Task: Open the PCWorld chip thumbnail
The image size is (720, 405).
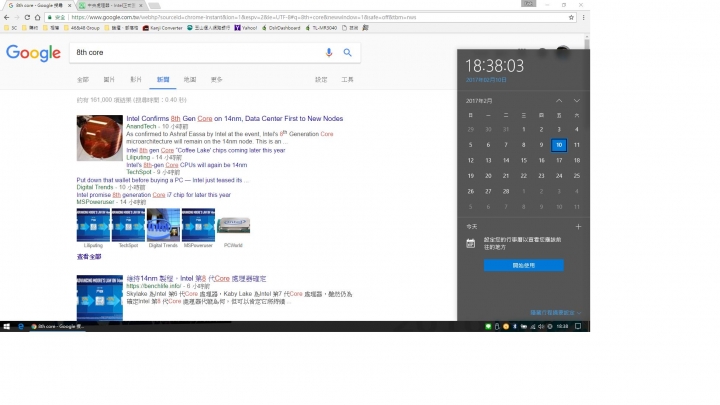Action: [233, 225]
